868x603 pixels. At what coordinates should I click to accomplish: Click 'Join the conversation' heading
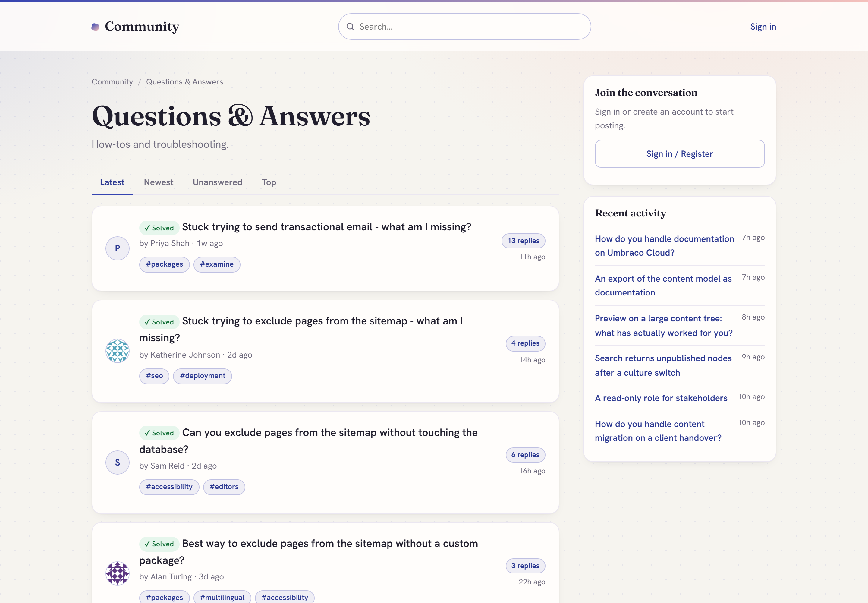(646, 93)
